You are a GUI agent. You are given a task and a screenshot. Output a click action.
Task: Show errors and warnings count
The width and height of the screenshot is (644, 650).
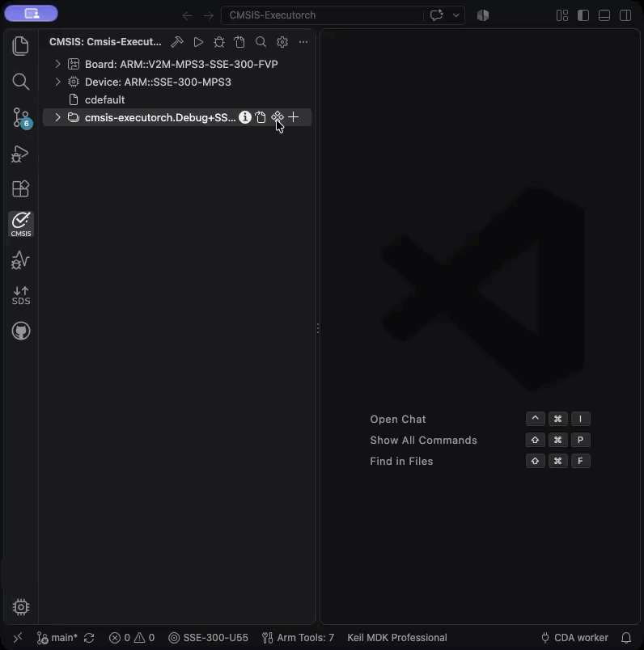click(132, 638)
